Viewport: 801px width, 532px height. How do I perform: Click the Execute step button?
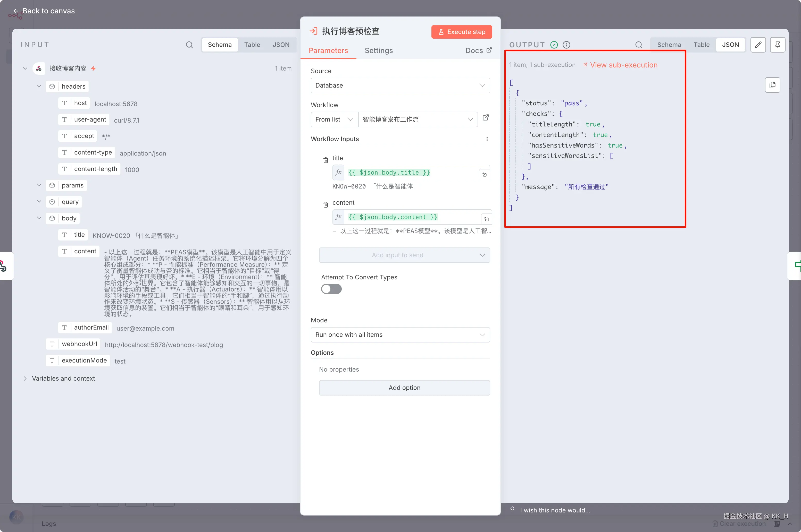pos(461,32)
